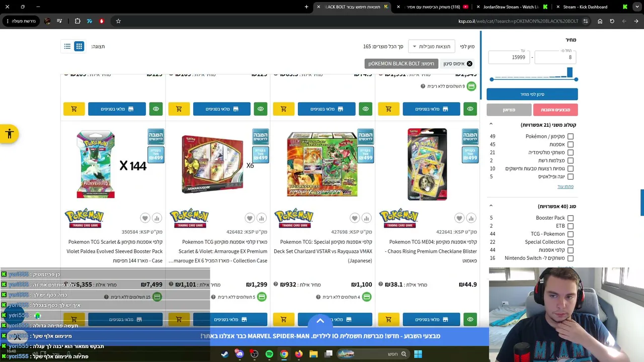Check the מצלמות רשת filter checkbox

[x=571, y=160]
